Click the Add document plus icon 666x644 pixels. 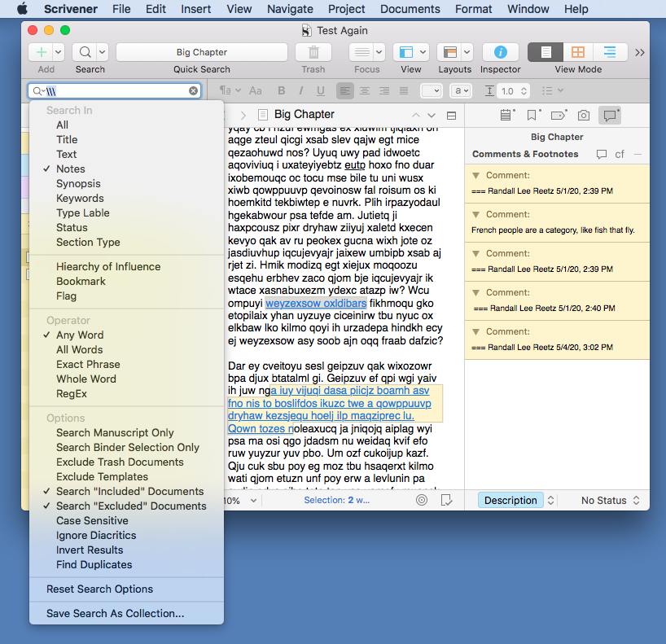42,52
